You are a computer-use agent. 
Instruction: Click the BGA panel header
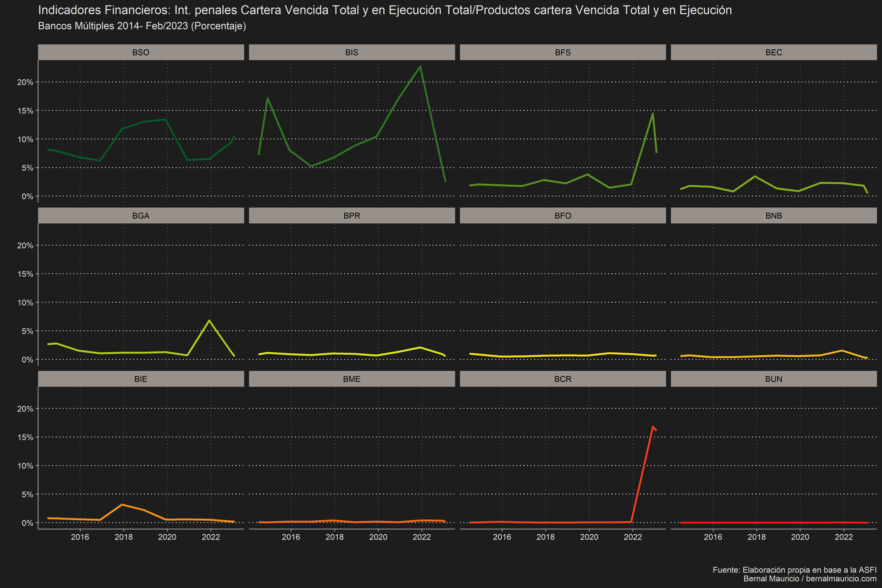coord(141,216)
